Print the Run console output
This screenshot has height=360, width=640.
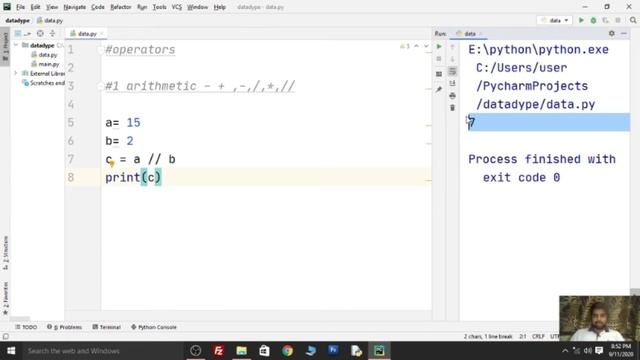tap(452, 96)
